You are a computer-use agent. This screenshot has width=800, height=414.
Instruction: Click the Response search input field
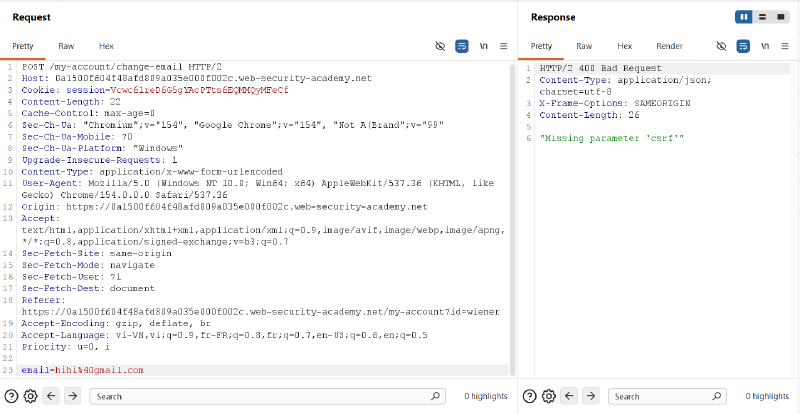pos(667,396)
